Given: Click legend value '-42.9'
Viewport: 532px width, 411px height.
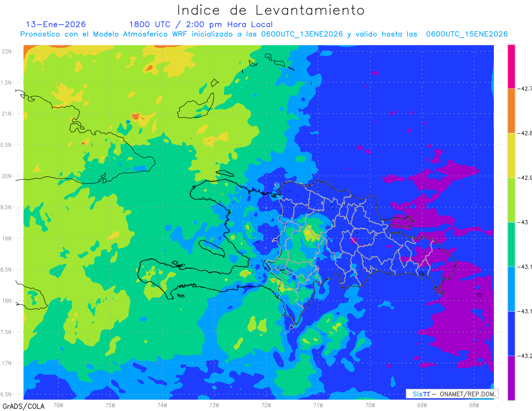Looking at the screenshot, I should tap(525, 177).
